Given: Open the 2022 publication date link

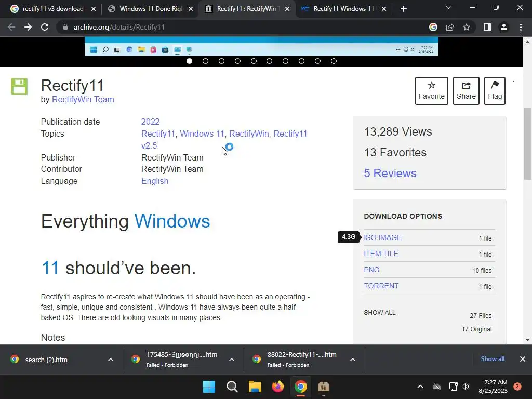Looking at the screenshot, I should pyautogui.click(x=150, y=122).
